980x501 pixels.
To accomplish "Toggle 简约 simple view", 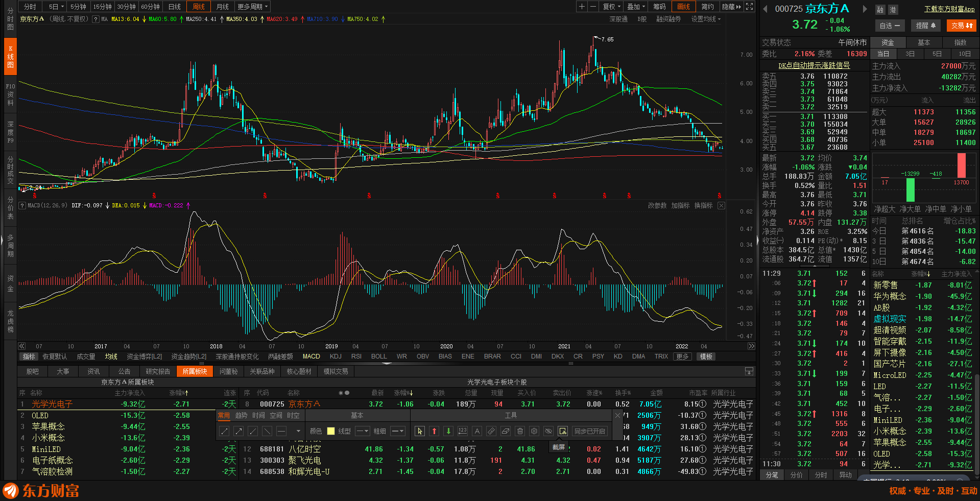I will coord(707,7).
